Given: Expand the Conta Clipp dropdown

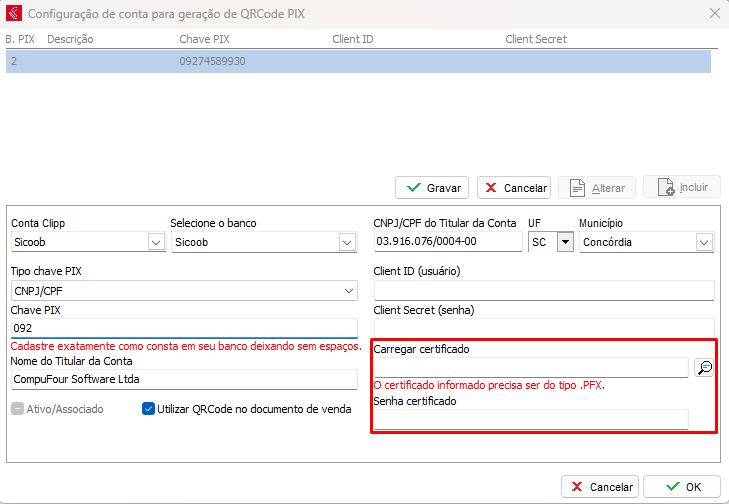Looking at the screenshot, I should 156,242.
